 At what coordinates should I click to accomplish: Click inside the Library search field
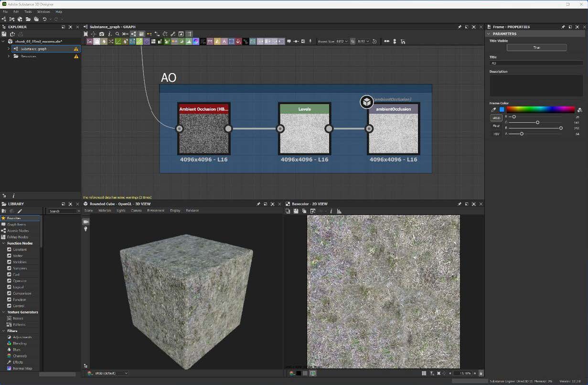click(x=62, y=211)
